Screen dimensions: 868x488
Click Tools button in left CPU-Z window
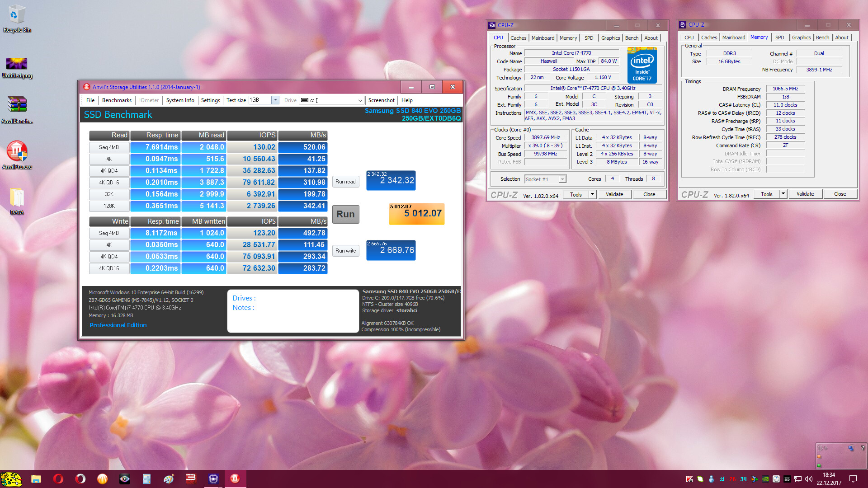click(576, 194)
